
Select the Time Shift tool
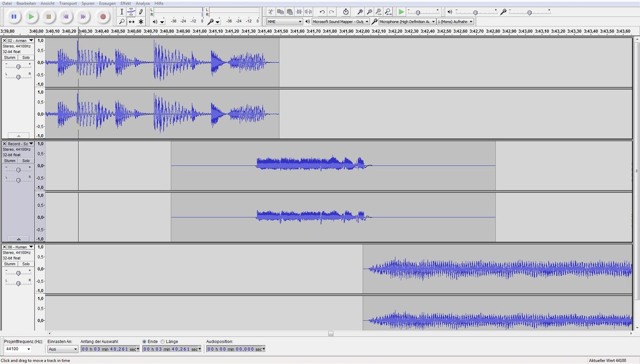[132, 21]
